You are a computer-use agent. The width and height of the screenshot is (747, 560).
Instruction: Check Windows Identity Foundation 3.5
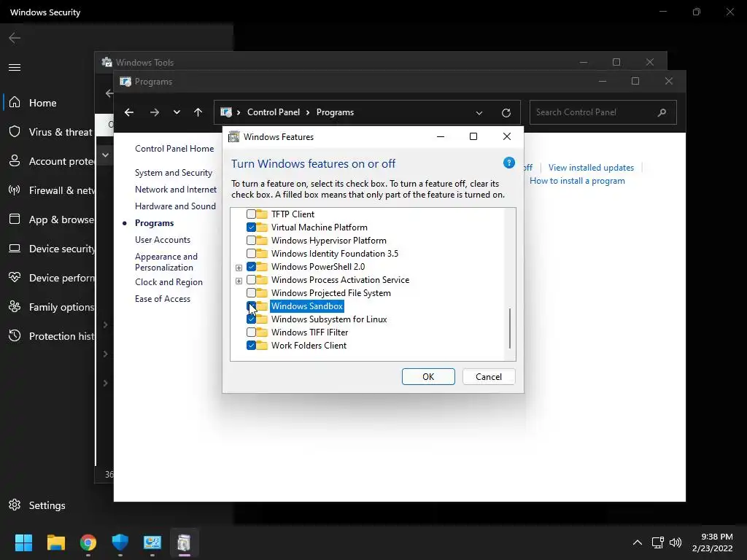251,253
